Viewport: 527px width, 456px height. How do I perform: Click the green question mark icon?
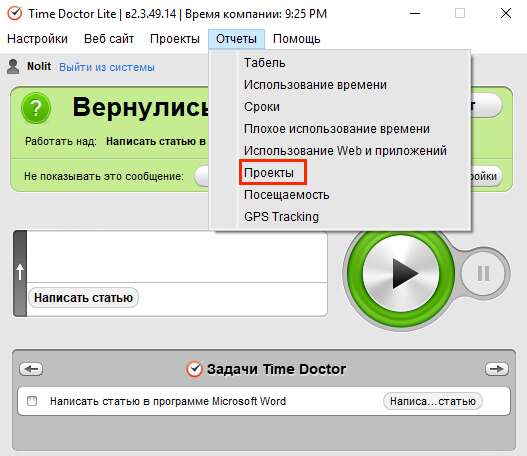pos(36,108)
